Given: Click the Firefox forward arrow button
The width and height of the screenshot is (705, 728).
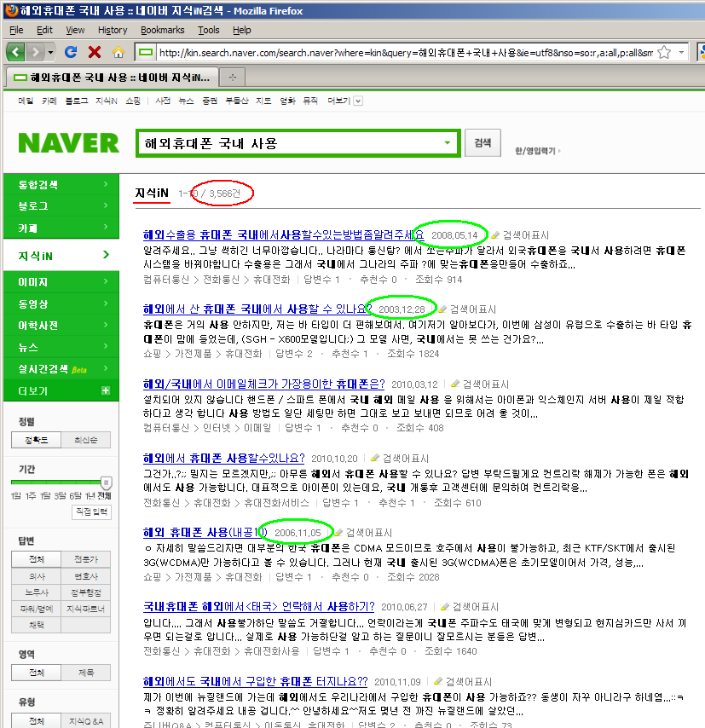Looking at the screenshot, I should coord(35,52).
